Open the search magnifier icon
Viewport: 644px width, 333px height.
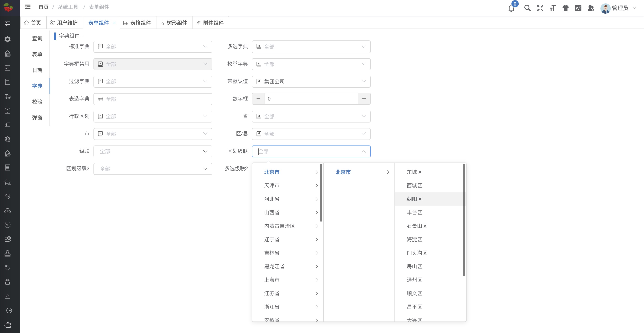tap(527, 8)
